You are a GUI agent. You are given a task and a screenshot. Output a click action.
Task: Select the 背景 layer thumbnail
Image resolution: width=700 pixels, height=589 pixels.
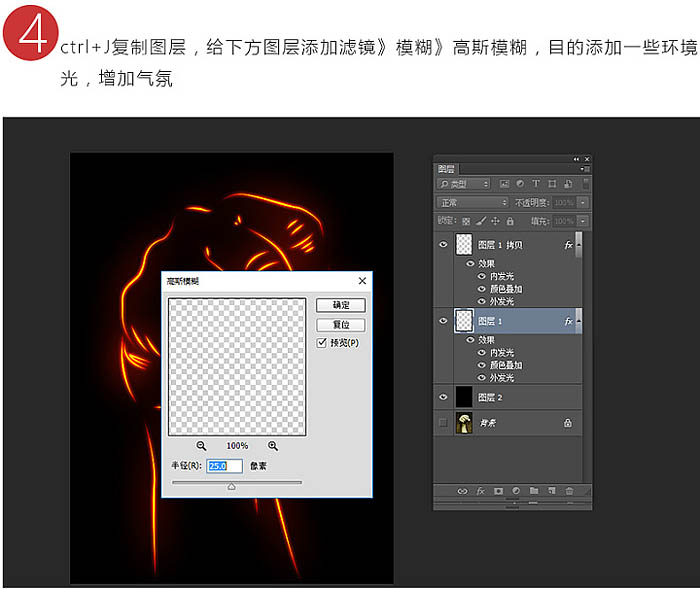pyautogui.click(x=464, y=423)
